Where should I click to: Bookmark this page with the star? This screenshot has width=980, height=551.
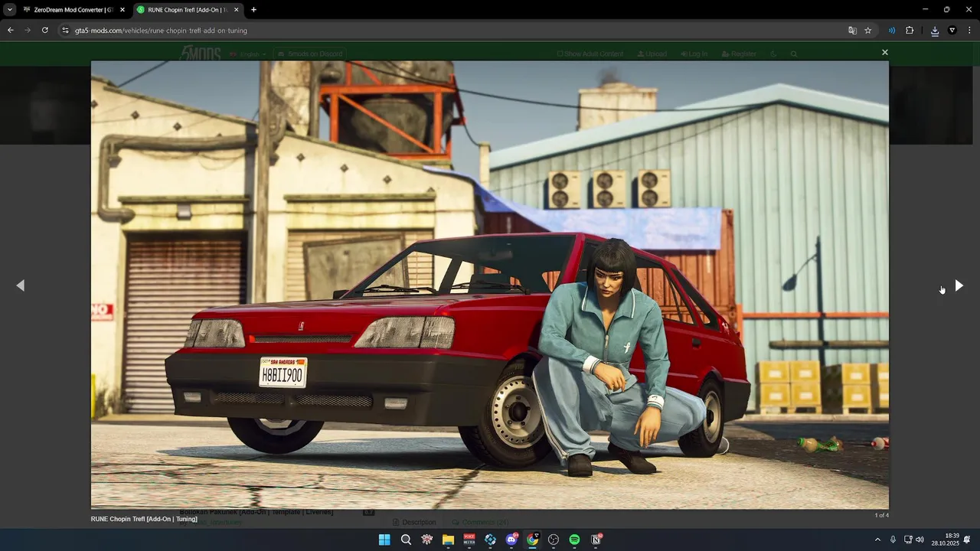click(868, 31)
